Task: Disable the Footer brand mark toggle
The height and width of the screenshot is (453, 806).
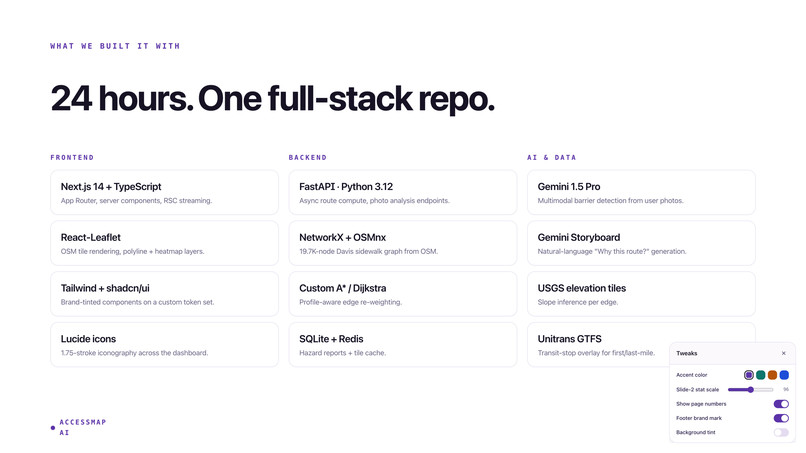Action: pyautogui.click(x=781, y=418)
